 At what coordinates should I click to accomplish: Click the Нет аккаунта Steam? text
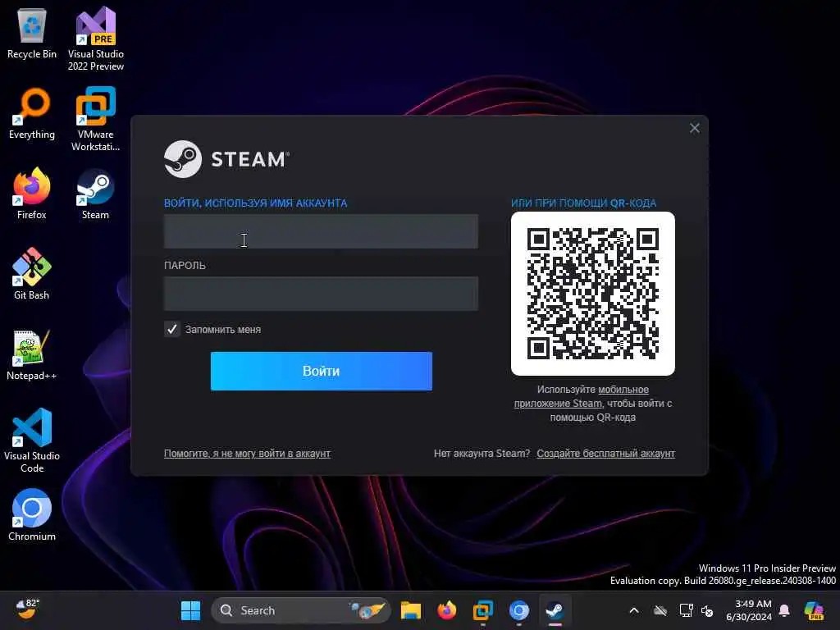(482, 453)
